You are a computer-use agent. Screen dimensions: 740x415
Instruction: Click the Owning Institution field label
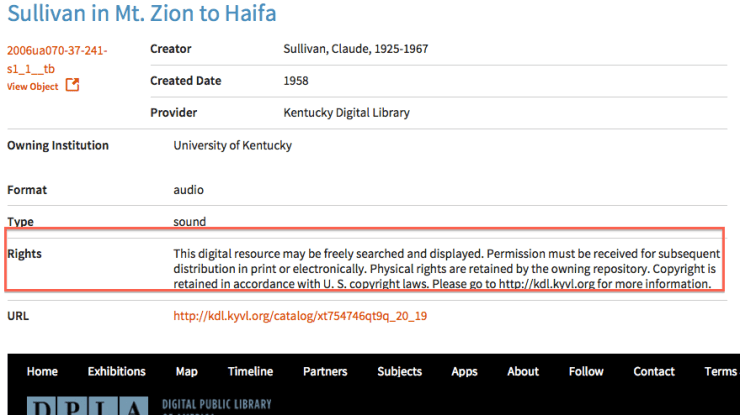click(58, 145)
